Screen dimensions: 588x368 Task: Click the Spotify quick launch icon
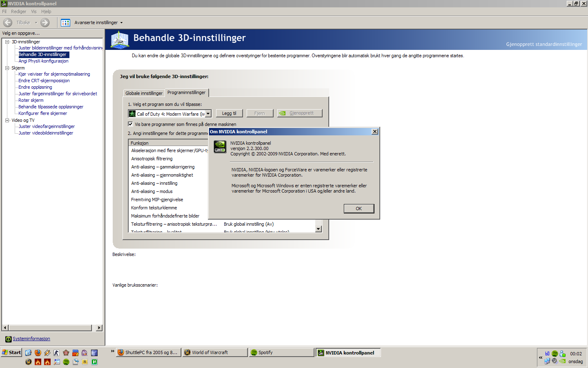click(66, 362)
